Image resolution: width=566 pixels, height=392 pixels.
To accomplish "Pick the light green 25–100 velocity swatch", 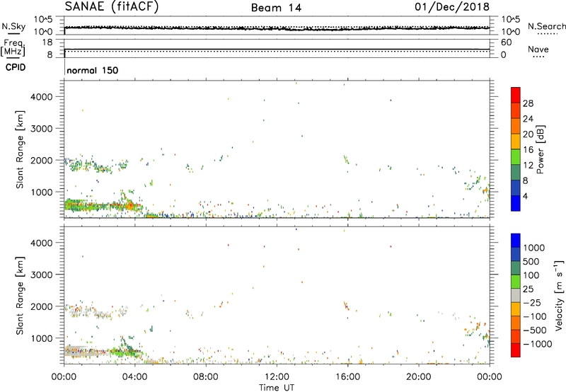I will click(x=516, y=282).
